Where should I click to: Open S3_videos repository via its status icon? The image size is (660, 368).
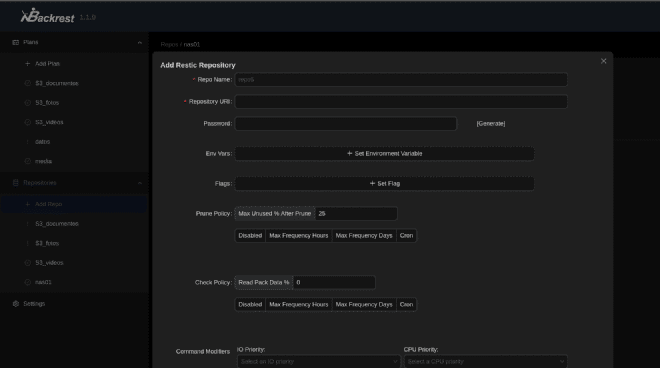28,263
